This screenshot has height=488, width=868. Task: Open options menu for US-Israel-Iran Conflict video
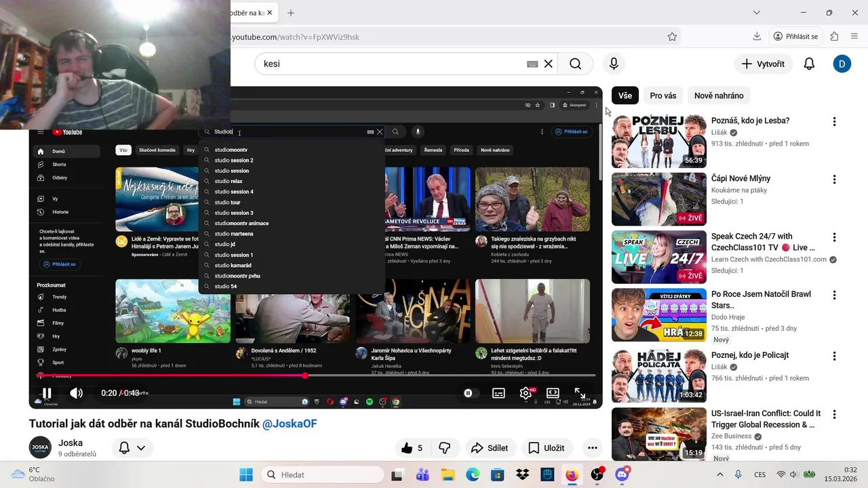click(x=835, y=414)
